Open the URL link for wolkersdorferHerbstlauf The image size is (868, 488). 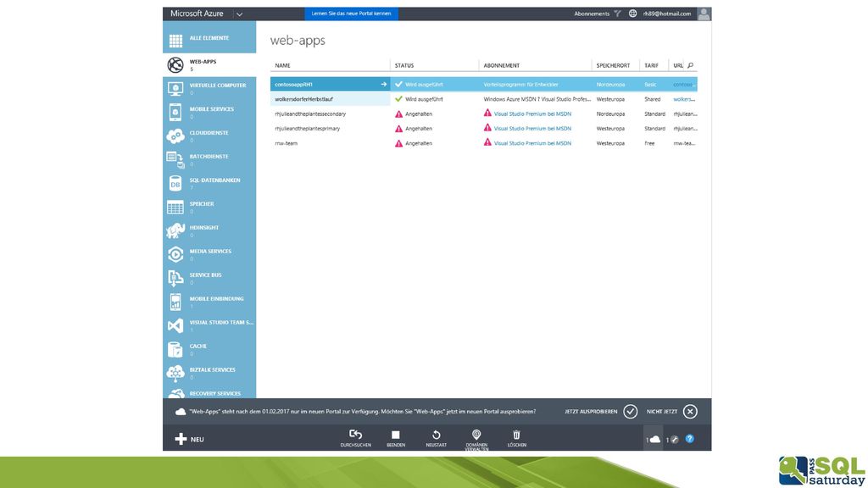(684, 99)
